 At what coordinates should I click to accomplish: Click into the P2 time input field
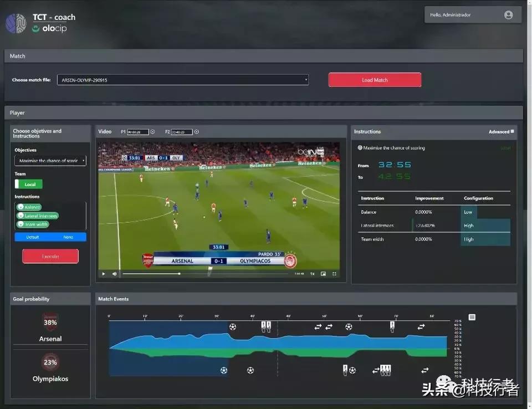click(182, 132)
